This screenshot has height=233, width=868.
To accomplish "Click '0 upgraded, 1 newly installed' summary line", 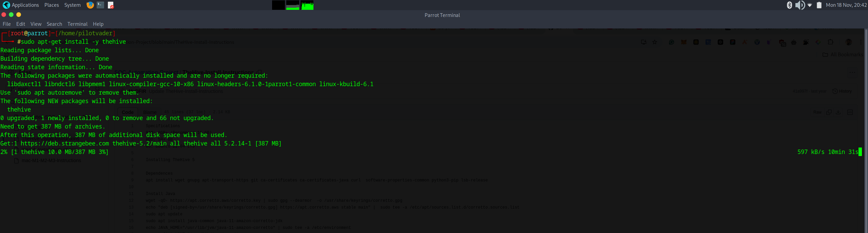I will (x=107, y=118).
